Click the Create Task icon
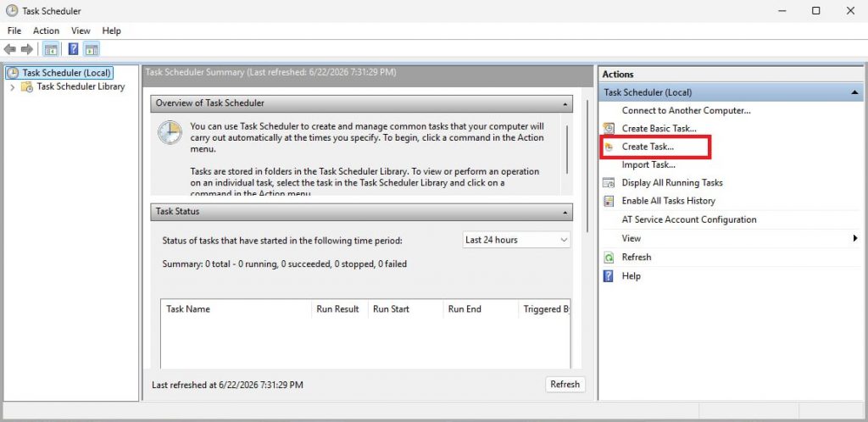The image size is (868, 422). pyautogui.click(x=609, y=147)
